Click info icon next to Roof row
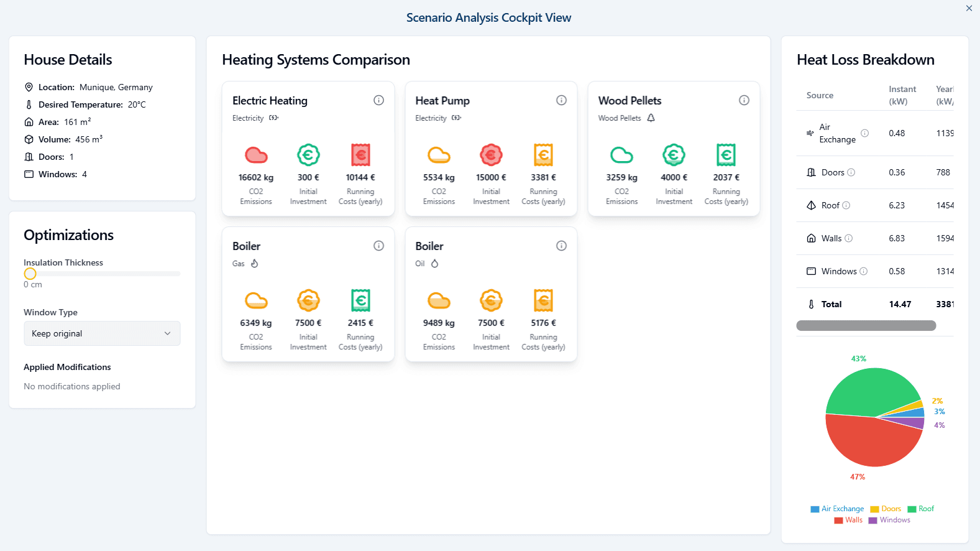Viewport: 980px width, 551px height. (x=846, y=205)
